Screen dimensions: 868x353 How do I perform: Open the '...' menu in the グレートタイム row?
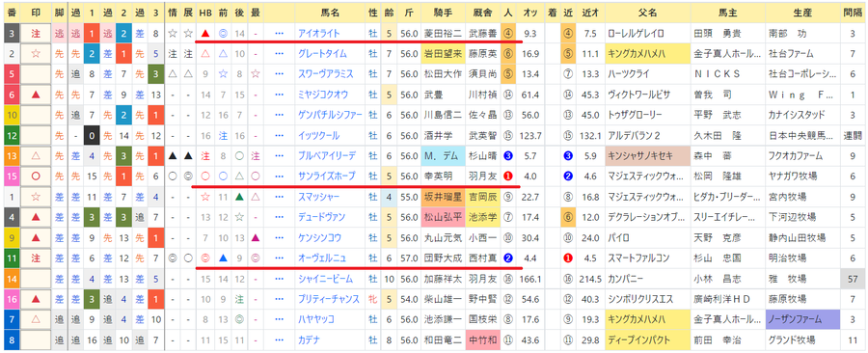(x=279, y=54)
